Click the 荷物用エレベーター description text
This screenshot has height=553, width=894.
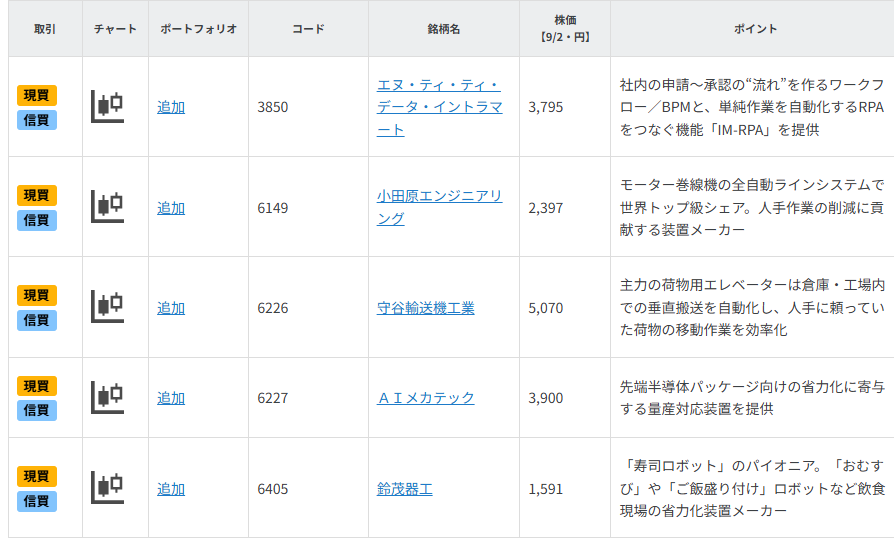click(x=751, y=307)
